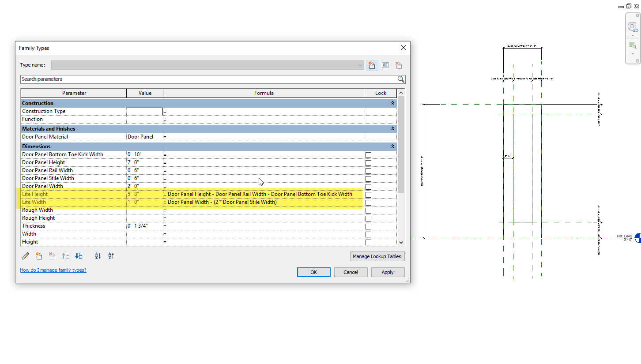Move the selected parameter down
The height and width of the screenshot is (364, 641).
click(79, 256)
